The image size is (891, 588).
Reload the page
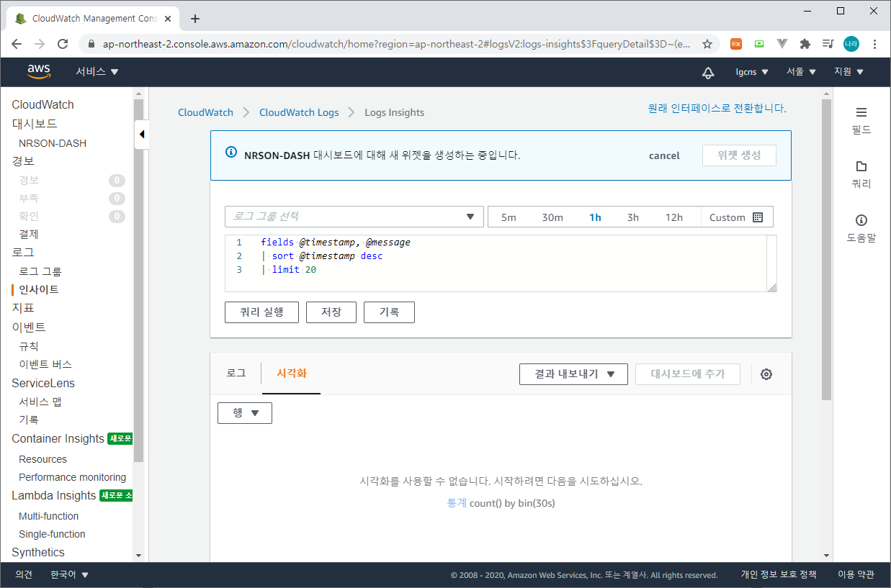pyautogui.click(x=63, y=44)
